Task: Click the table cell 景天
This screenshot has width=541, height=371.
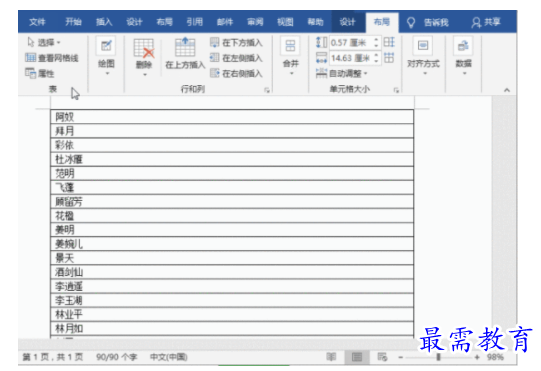Action: coord(232,258)
